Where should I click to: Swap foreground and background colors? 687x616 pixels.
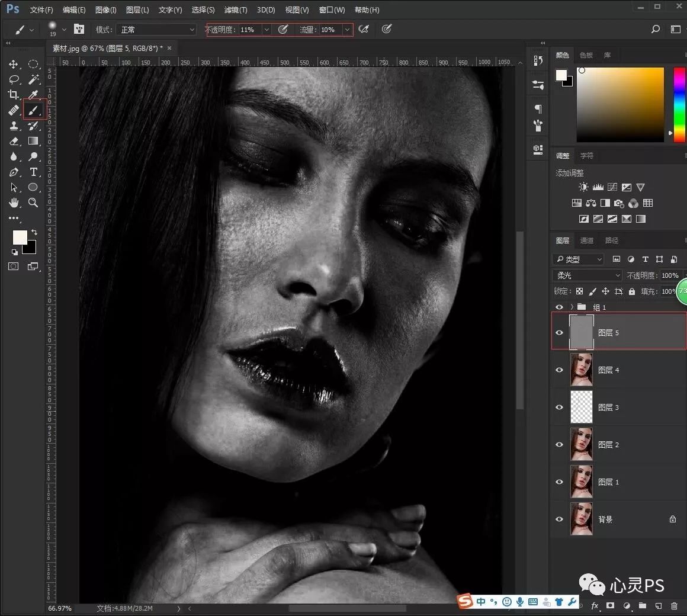point(34,232)
